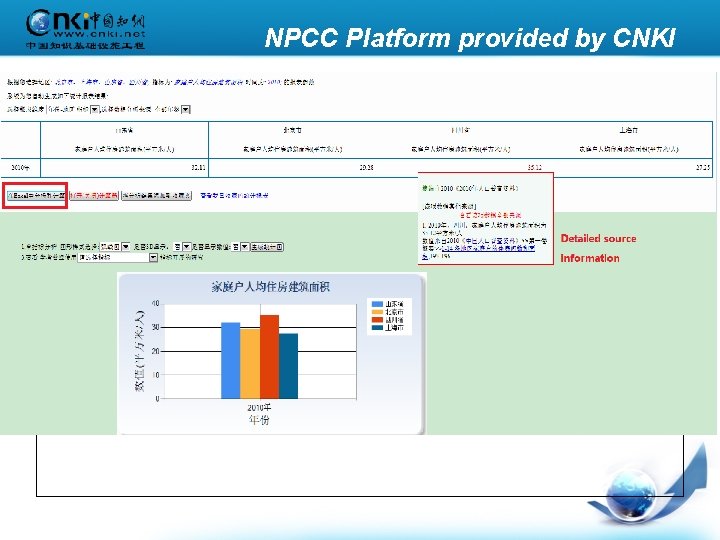Click the red centered text in source popup
Screen dimensions: 720x540
[490, 214]
